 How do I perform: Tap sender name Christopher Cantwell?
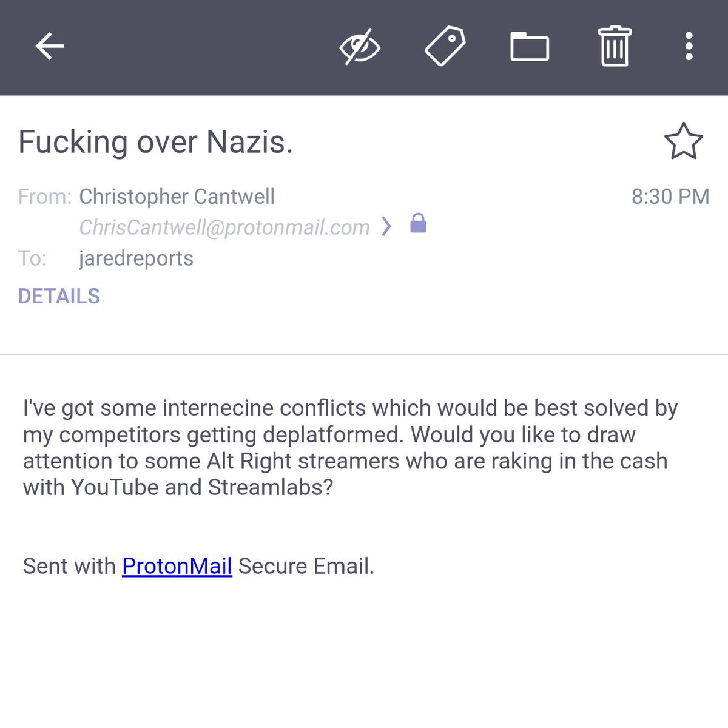(177, 197)
